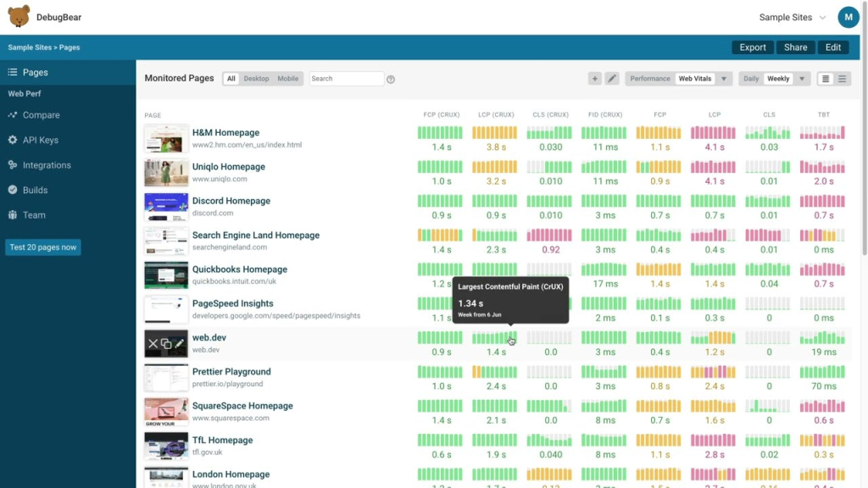
Task: Switch data interval to Daily
Action: (x=751, y=79)
